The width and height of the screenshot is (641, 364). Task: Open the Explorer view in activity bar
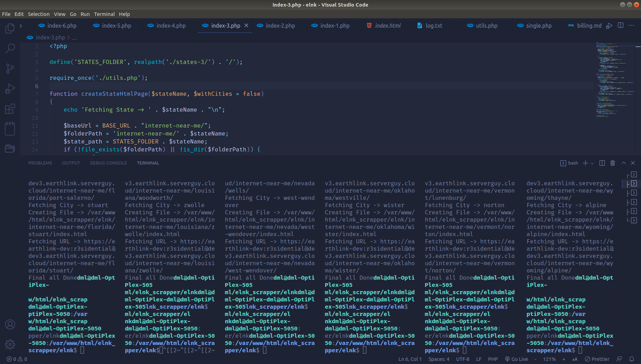[x=10, y=28]
